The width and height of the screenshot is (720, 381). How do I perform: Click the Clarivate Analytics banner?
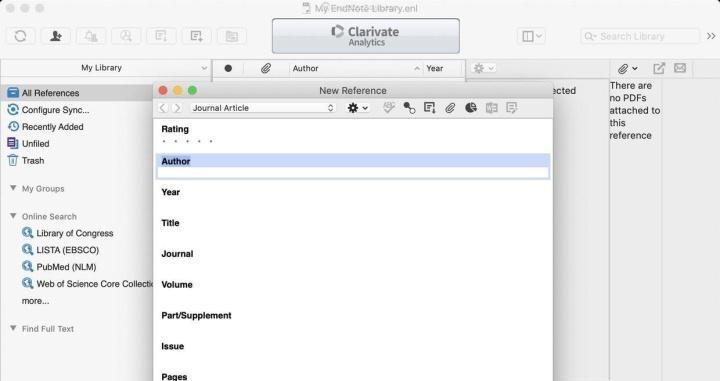coord(366,36)
